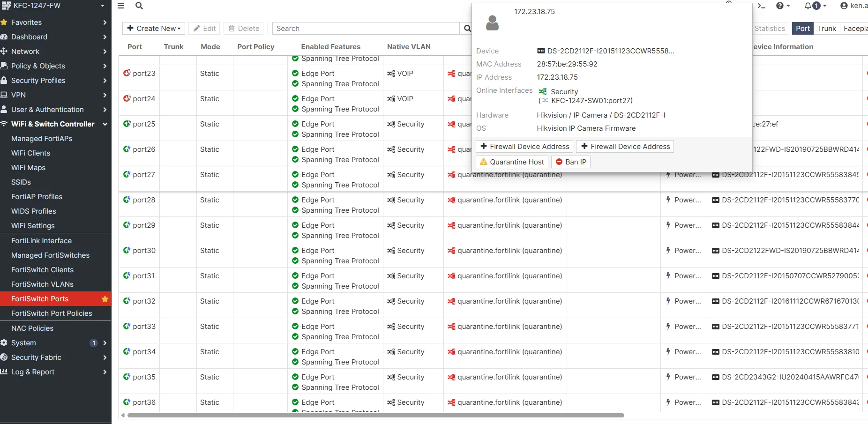Click Ban IP button

(x=570, y=162)
